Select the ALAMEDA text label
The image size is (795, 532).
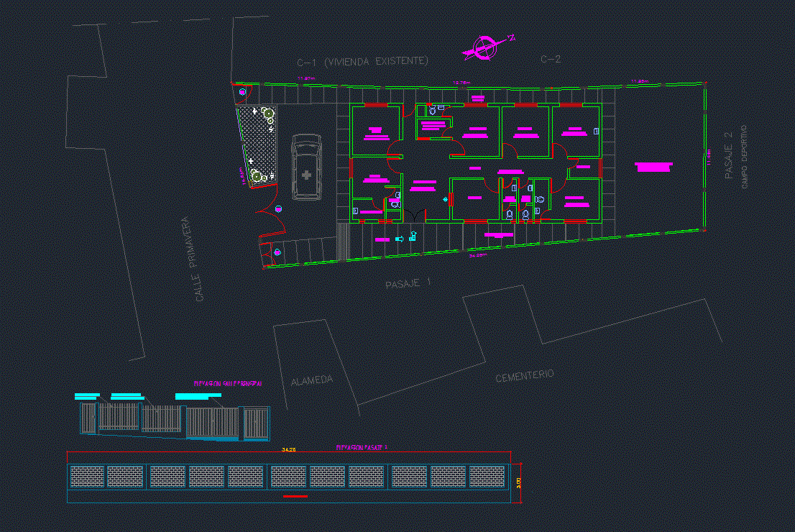tap(312, 380)
